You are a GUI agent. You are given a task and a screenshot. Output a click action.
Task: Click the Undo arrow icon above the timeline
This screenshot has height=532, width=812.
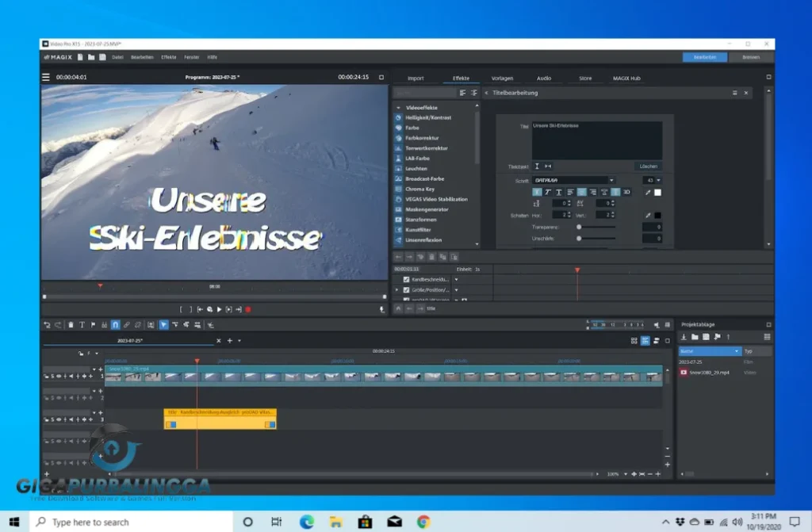pyautogui.click(x=48, y=324)
